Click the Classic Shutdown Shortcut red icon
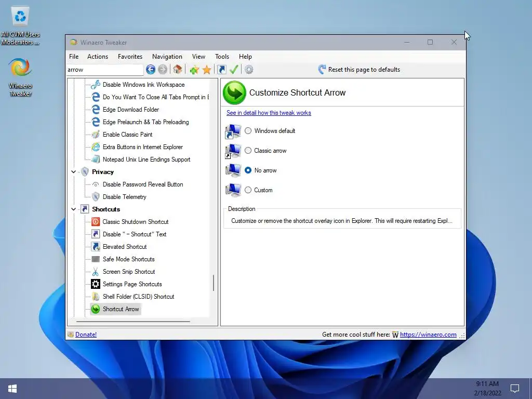532x399 pixels. point(96,221)
